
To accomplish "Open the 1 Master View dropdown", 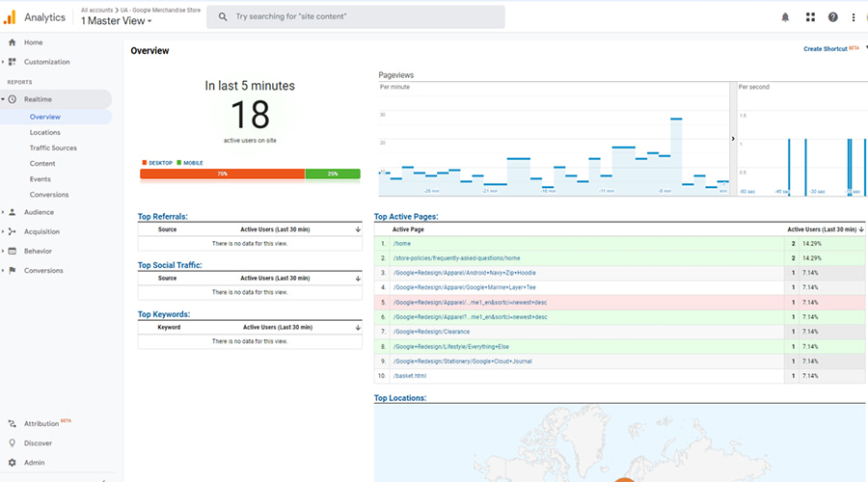I will 117,20.
